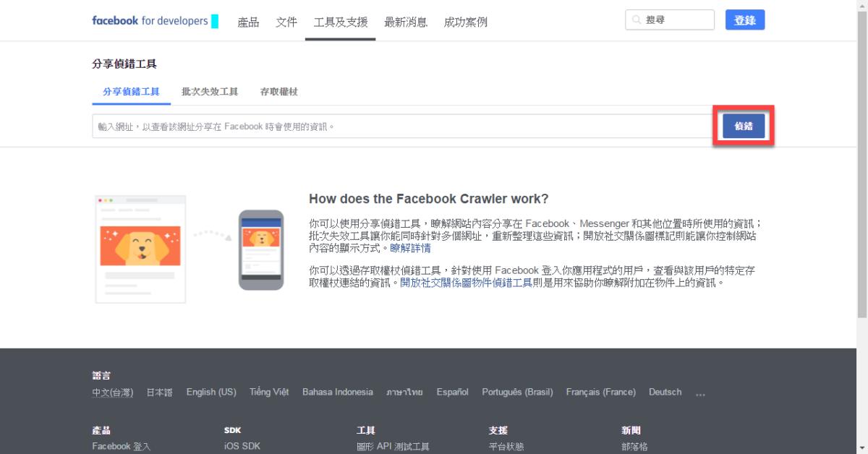Select Français (France) language
This screenshot has height=454, width=868.
coord(601,392)
